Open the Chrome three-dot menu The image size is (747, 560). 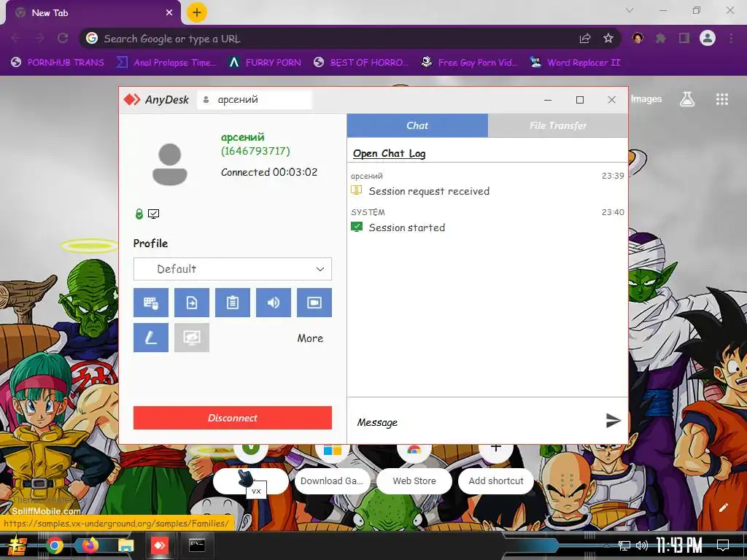pyautogui.click(x=731, y=38)
